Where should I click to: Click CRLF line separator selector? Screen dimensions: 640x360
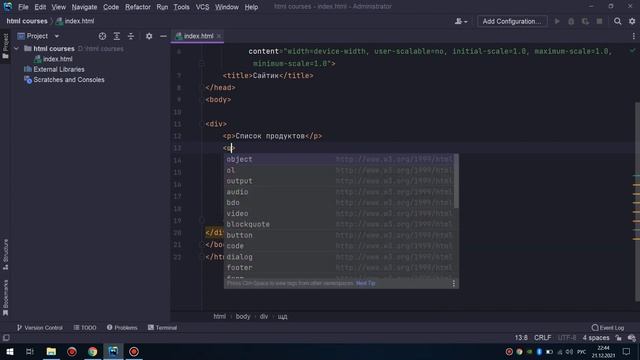tap(542, 338)
